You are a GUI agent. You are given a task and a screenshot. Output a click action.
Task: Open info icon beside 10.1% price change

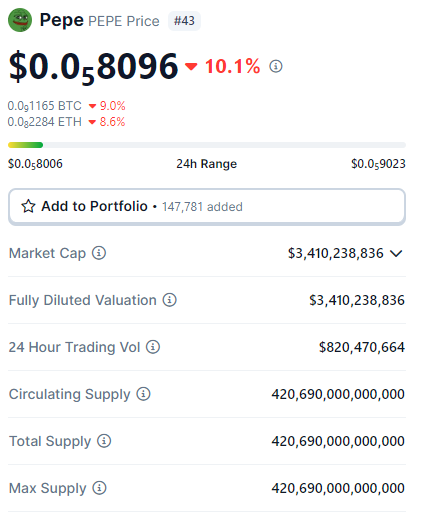tap(276, 66)
